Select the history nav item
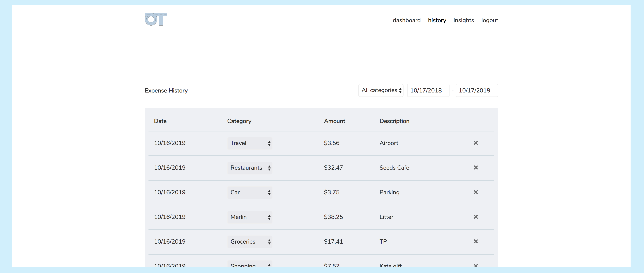This screenshot has height=273, width=644. click(437, 20)
